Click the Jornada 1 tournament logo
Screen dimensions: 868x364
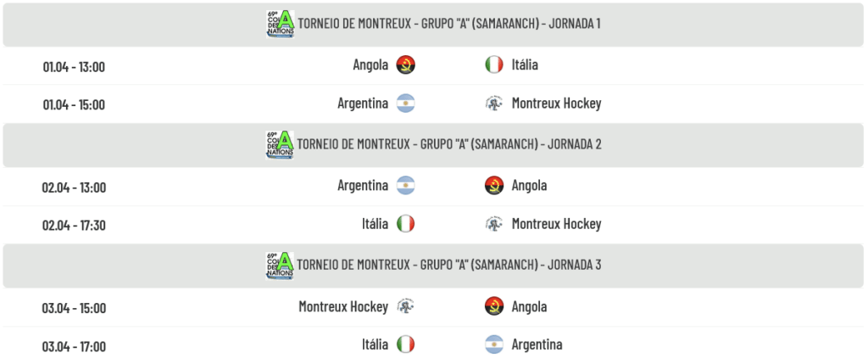coord(280,24)
